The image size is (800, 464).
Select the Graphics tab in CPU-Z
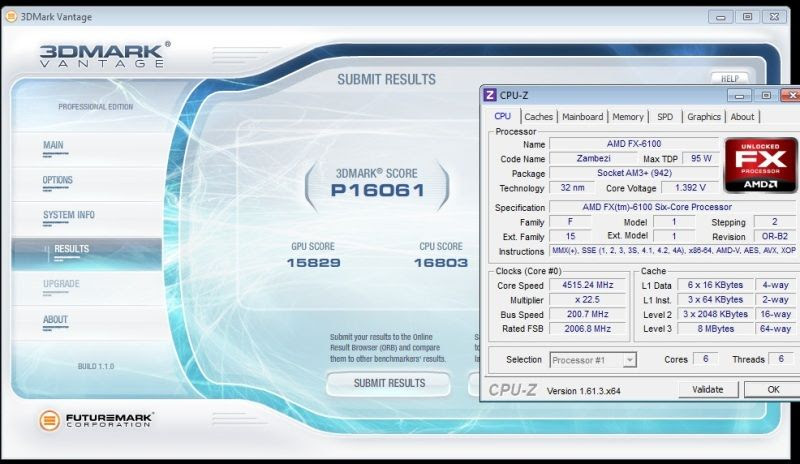[704, 117]
